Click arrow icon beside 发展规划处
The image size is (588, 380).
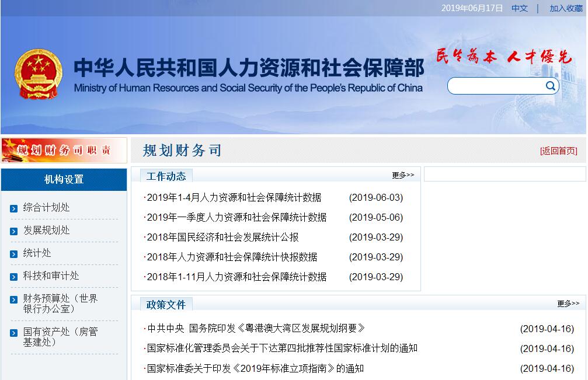click(x=14, y=231)
